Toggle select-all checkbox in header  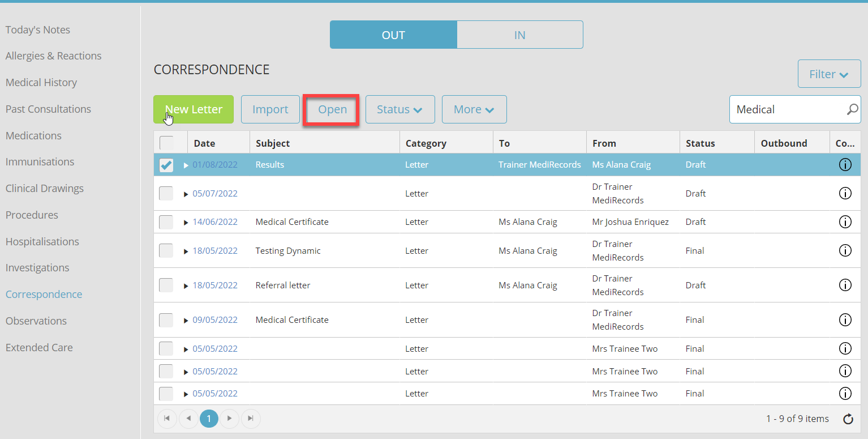click(166, 143)
